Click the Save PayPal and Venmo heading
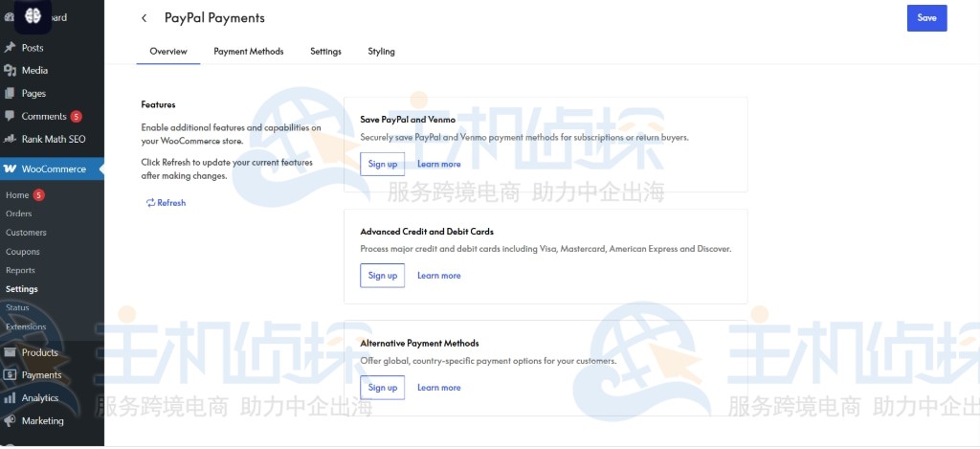 pos(408,119)
